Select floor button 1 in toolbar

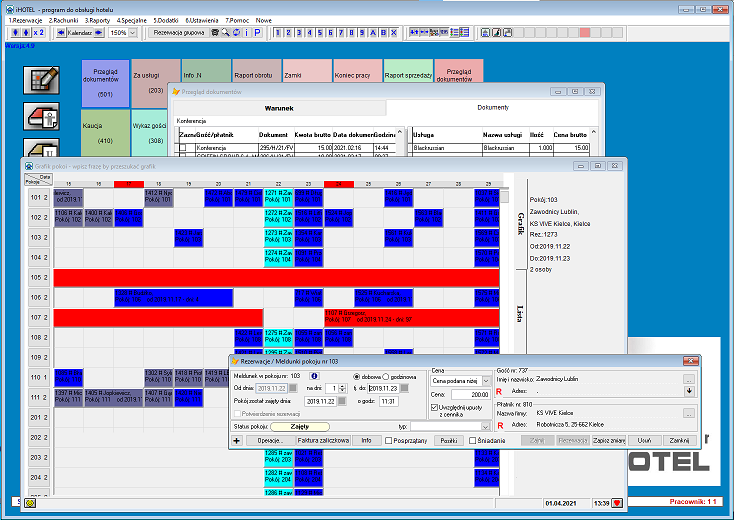coord(278,32)
